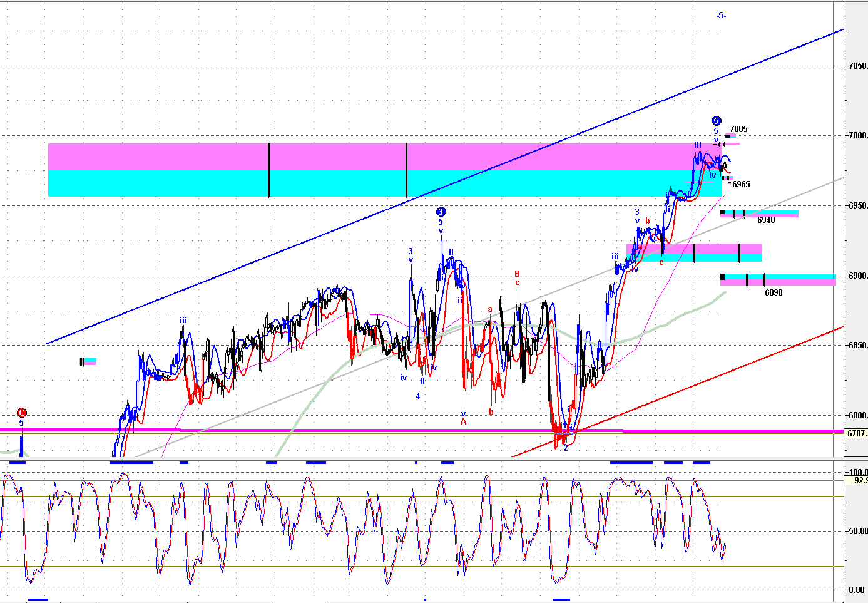Click the 6965 price label
The width and height of the screenshot is (868, 603).
point(741,184)
